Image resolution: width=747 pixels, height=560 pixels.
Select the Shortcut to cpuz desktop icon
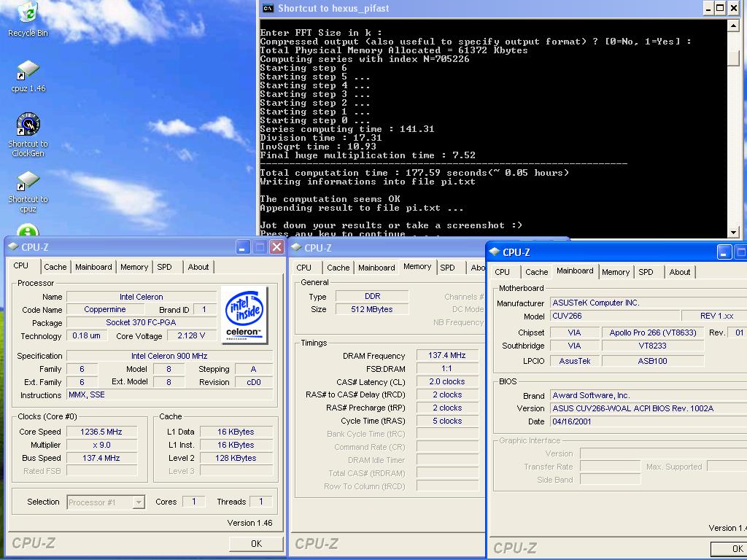point(28,192)
